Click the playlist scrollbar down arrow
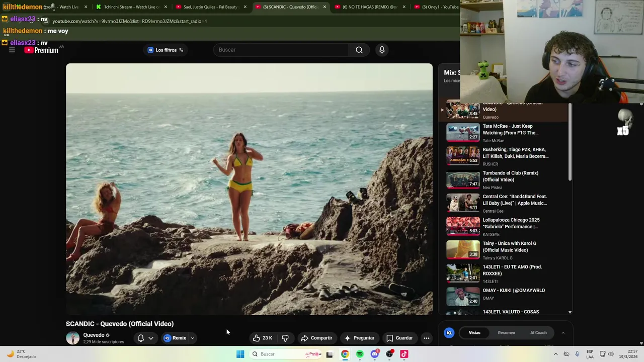The image size is (644, 362). 570,312
